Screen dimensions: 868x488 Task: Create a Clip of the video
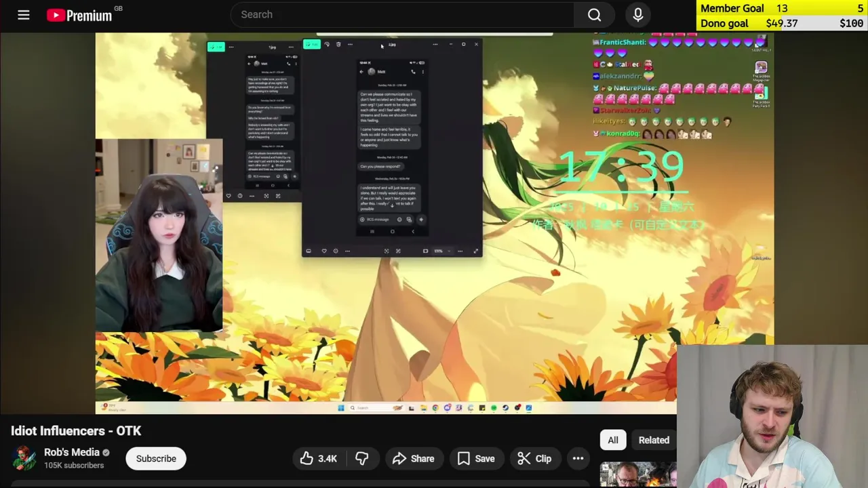coord(534,459)
